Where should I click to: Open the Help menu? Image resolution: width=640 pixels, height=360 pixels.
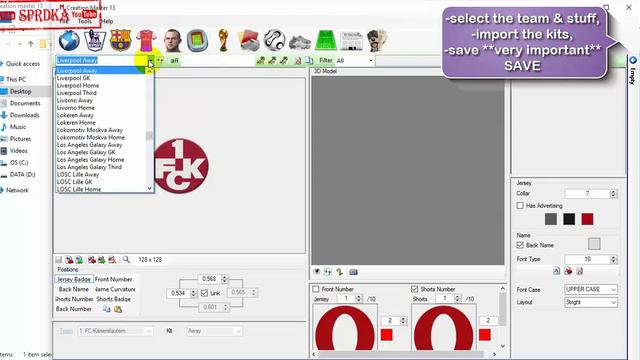pyautogui.click(x=107, y=21)
